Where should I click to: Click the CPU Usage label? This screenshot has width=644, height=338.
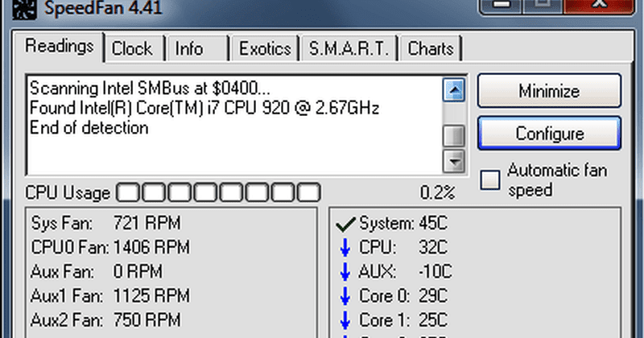(68, 193)
